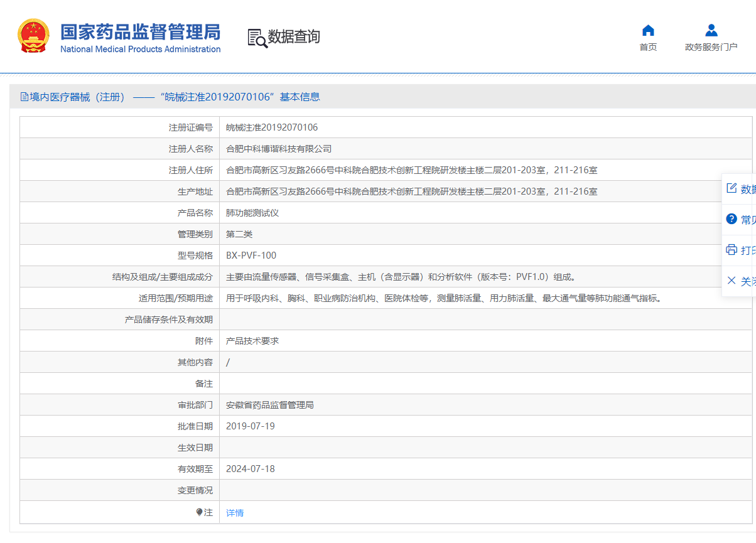Click the 附件 row label
756x543 pixels.
coord(204,341)
